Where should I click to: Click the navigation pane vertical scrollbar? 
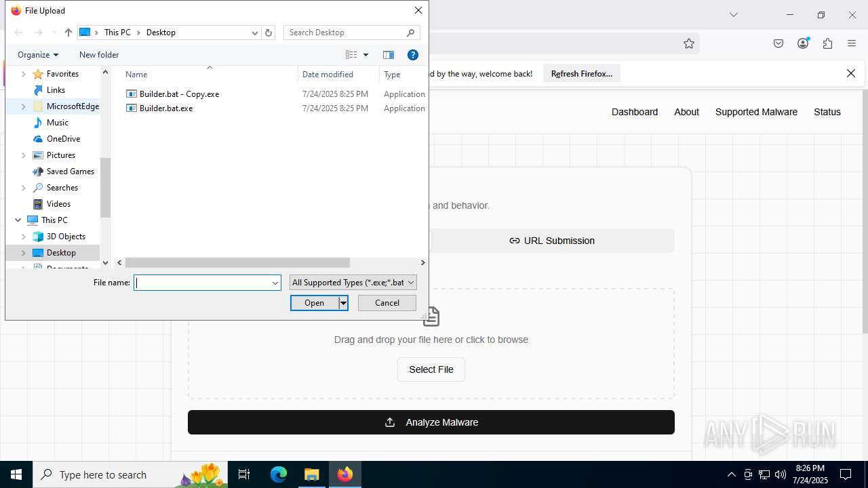[105, 188]
